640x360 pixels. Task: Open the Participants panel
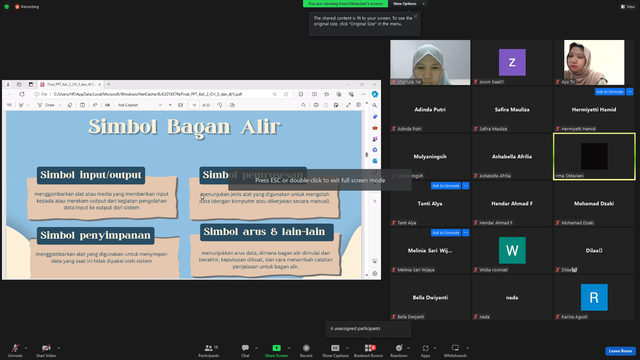[x=209, y=350]
